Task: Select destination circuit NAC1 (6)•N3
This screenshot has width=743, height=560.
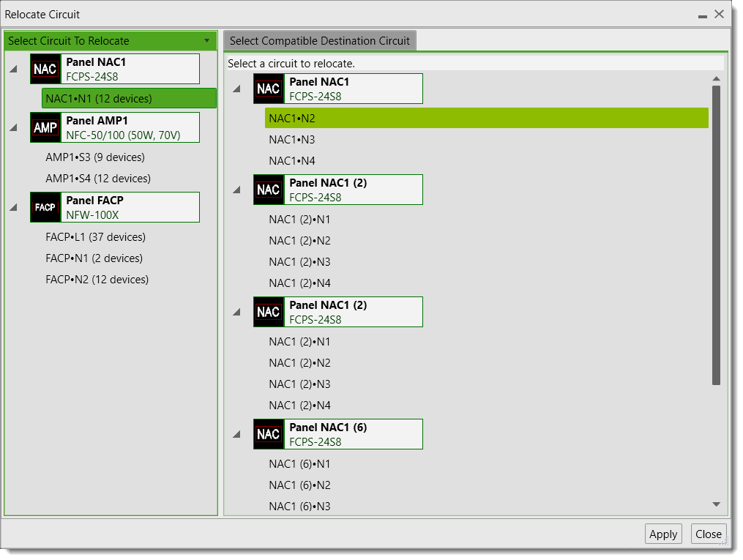Action: click(299, 507)
